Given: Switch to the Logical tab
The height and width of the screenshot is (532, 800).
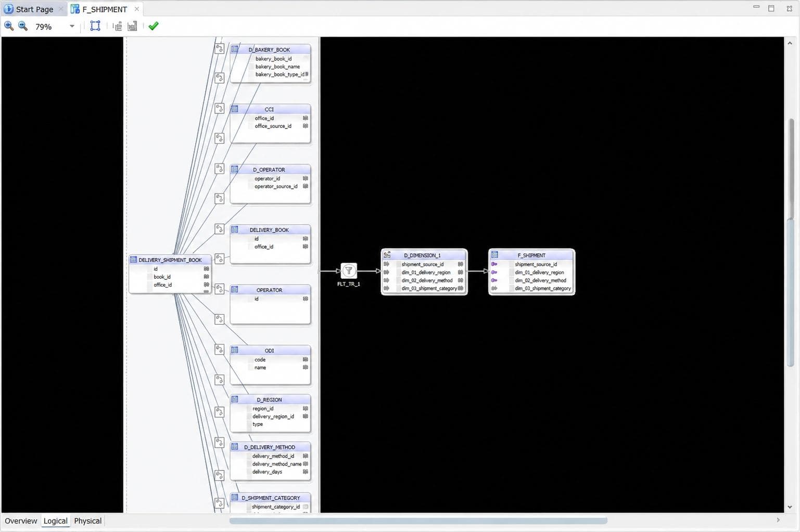Looking at the screenshot, I should pyautogui.click(x=55, y=521).
